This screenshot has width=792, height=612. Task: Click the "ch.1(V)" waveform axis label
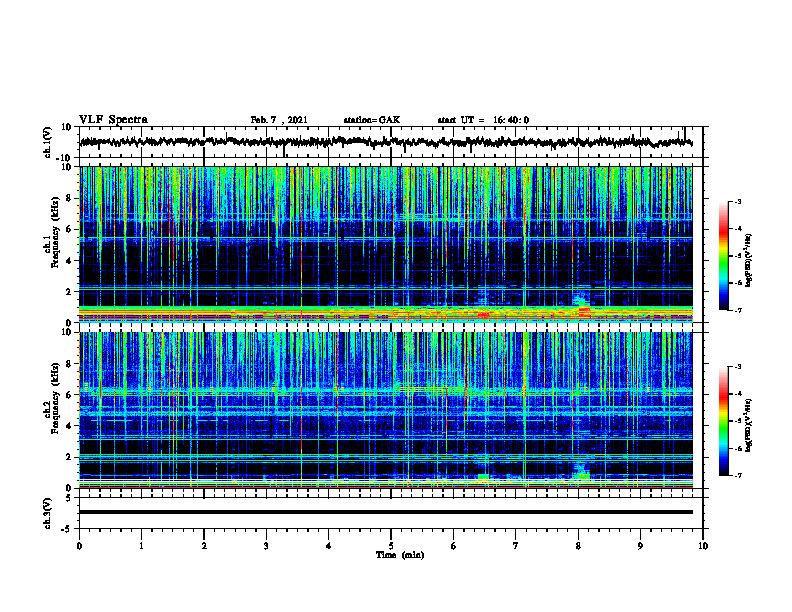pos(48,142)
